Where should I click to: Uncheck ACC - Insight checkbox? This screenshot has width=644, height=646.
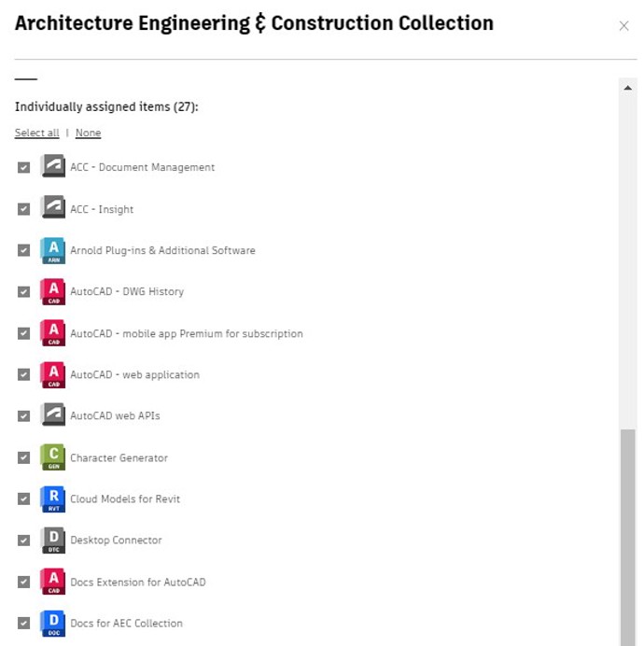[x=24, y=209]
